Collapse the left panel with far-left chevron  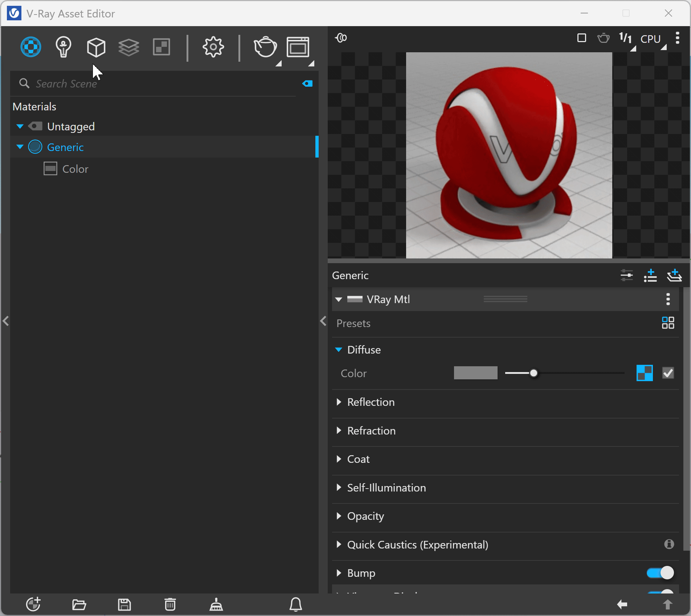click(x=5, y=321)
